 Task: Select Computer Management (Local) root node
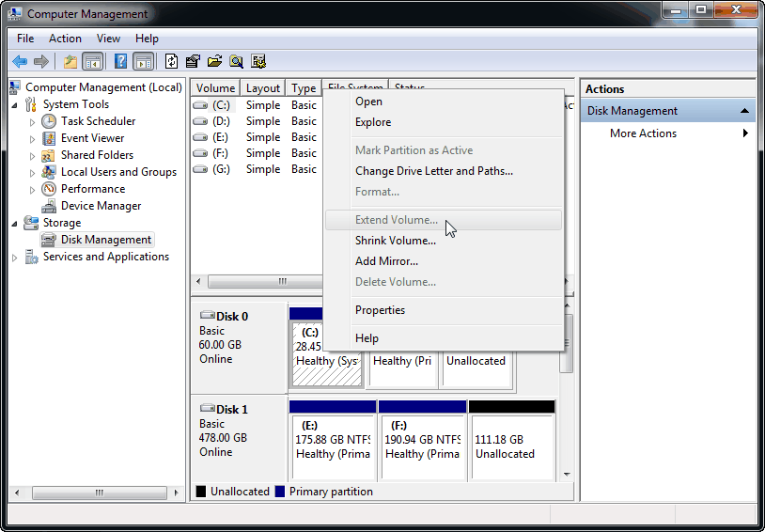[103, 87]
